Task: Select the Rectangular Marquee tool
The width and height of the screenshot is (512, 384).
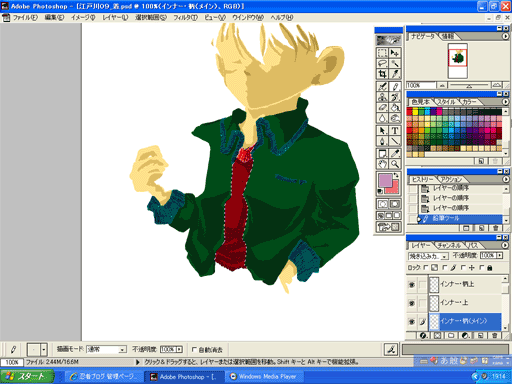Action: click(x=382, y=53)
